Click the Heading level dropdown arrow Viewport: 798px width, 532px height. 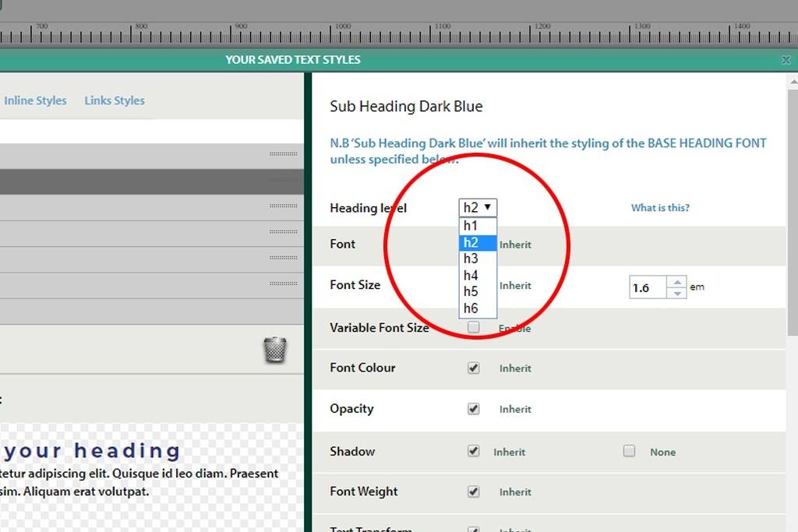click(487, 206)
